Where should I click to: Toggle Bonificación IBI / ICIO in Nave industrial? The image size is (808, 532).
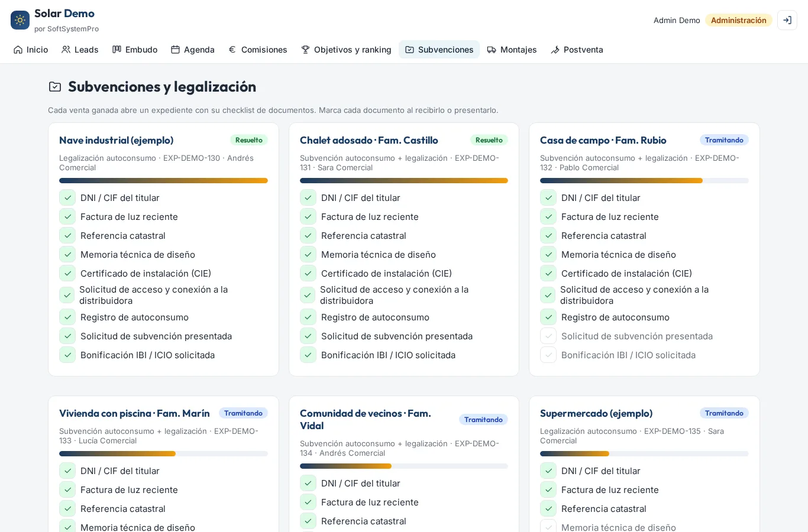[67, 355]
